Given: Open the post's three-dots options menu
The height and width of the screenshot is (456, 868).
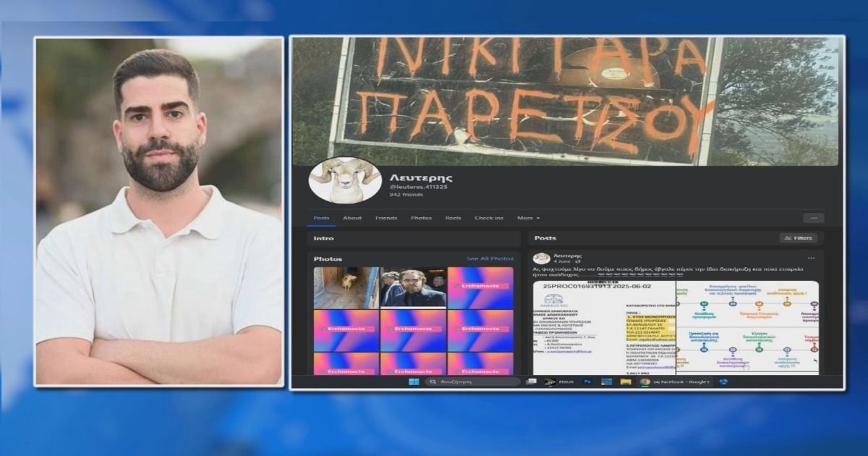Looking at the screenshot, I should [x=811, y=258].
